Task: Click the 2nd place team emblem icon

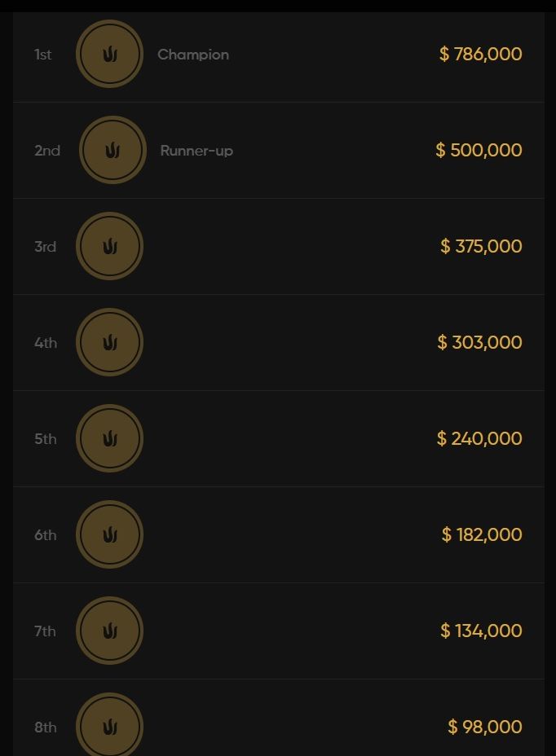Action: click(113, 151)
